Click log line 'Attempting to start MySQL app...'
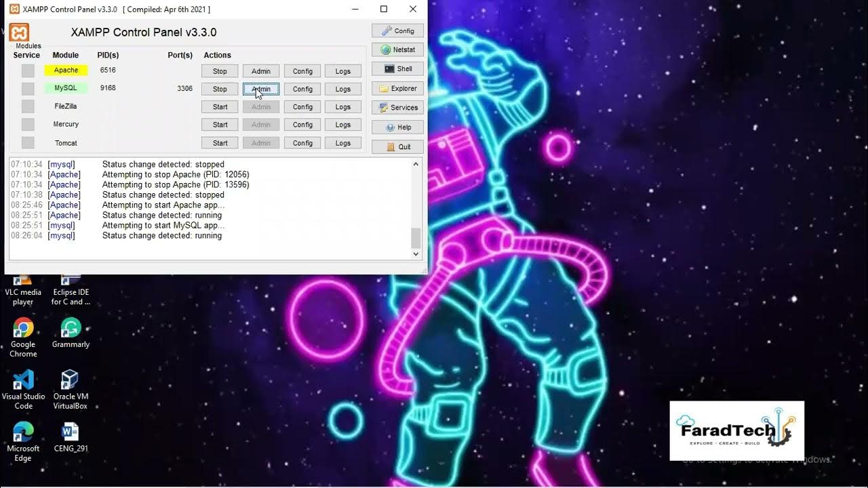Image resolution: width=868 pixels, height=488 pixels. [x=163, y=225]
